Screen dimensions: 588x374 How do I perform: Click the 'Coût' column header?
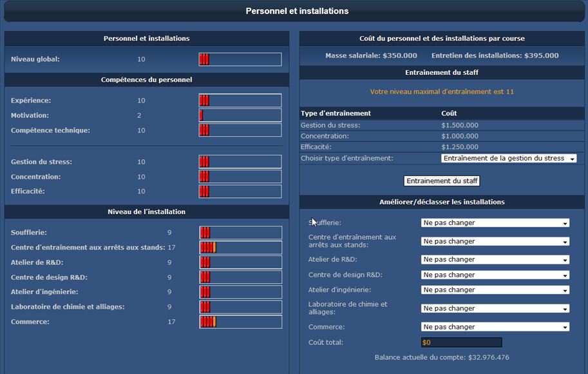pyautogui.click(x=449, y=113)
